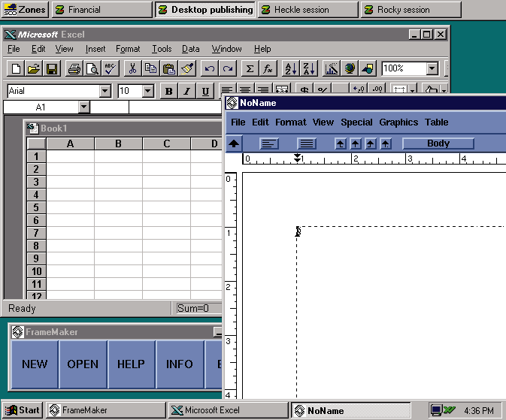This screenshot has height=420, width=506.
Task: Toggle center alignment in Excel formatting bar
Action: [x=245, y=89]
